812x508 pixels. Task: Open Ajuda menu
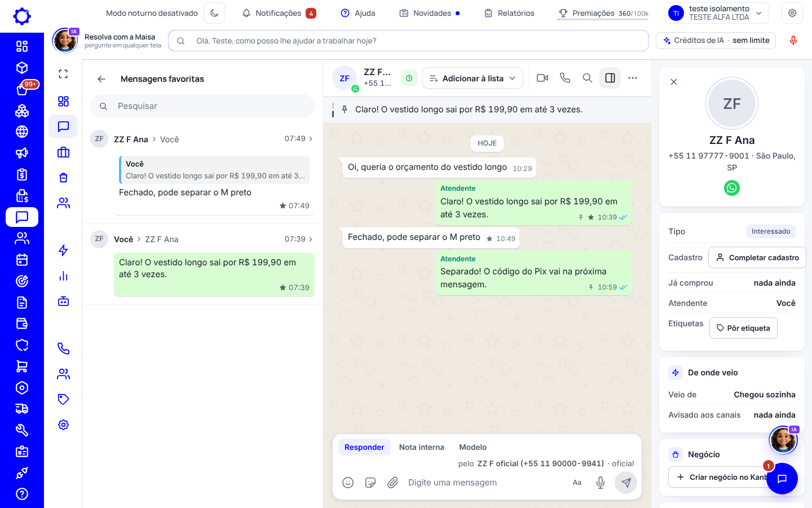click(358, 13)
